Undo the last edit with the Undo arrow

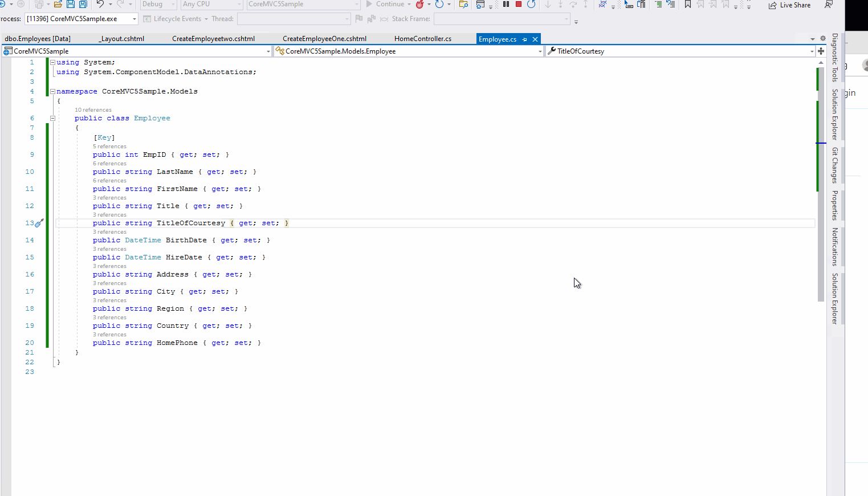pos(100,4)
